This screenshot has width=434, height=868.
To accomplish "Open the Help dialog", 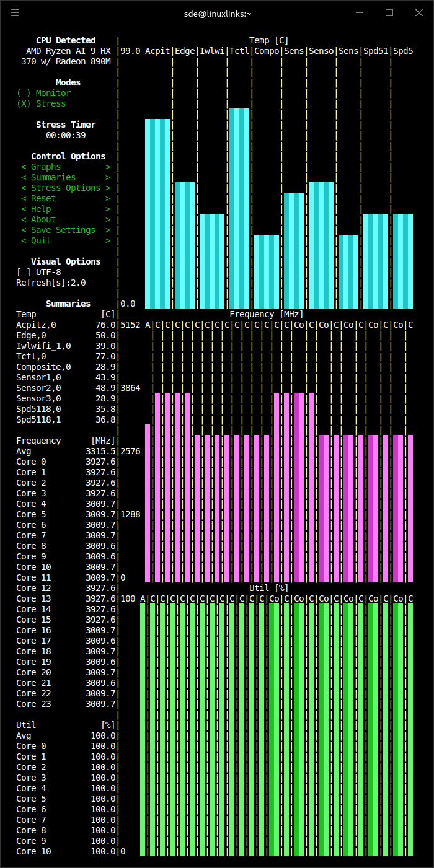I will 41,209.
